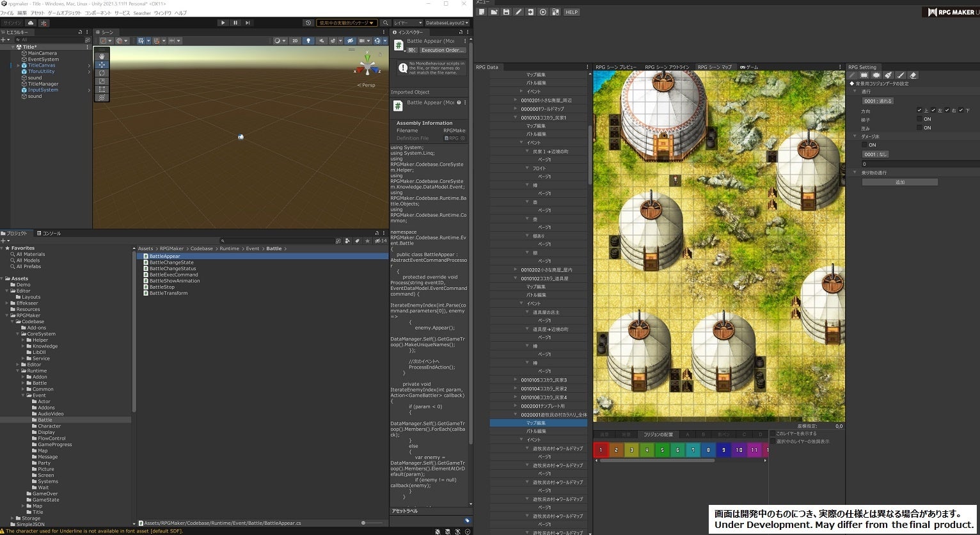This screenshot has height=535, width=980.
Task: Select BattleChangeState in the project file list
Action: click(170, 262)
